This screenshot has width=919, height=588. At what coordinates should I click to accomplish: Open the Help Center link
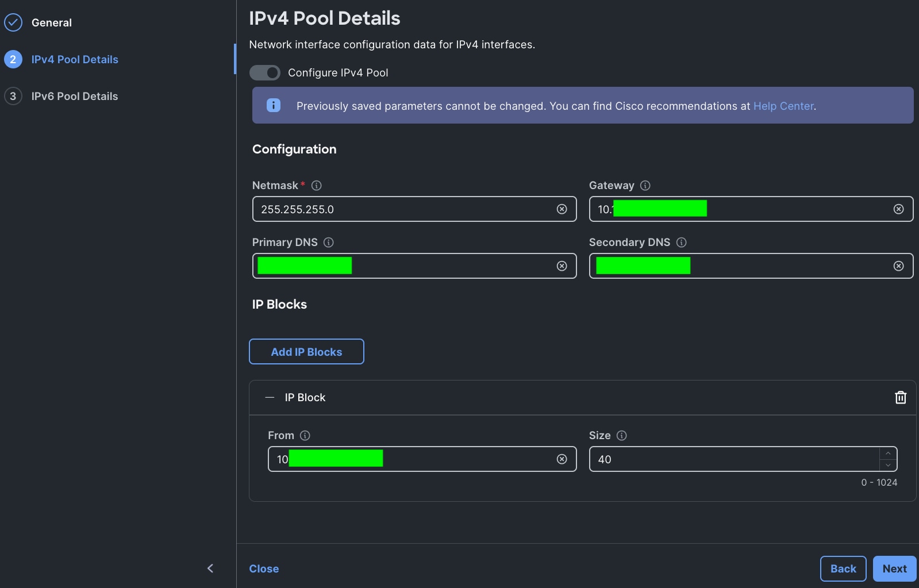783,106
